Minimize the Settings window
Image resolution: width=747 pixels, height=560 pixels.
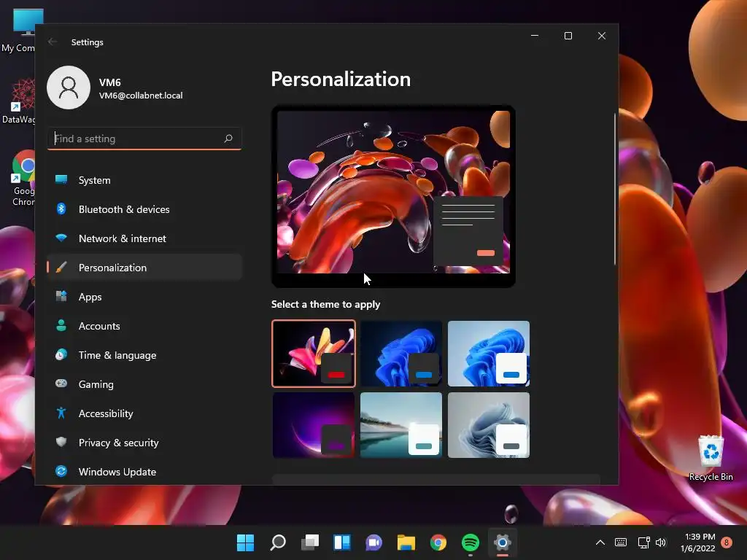tap(535, 36)
